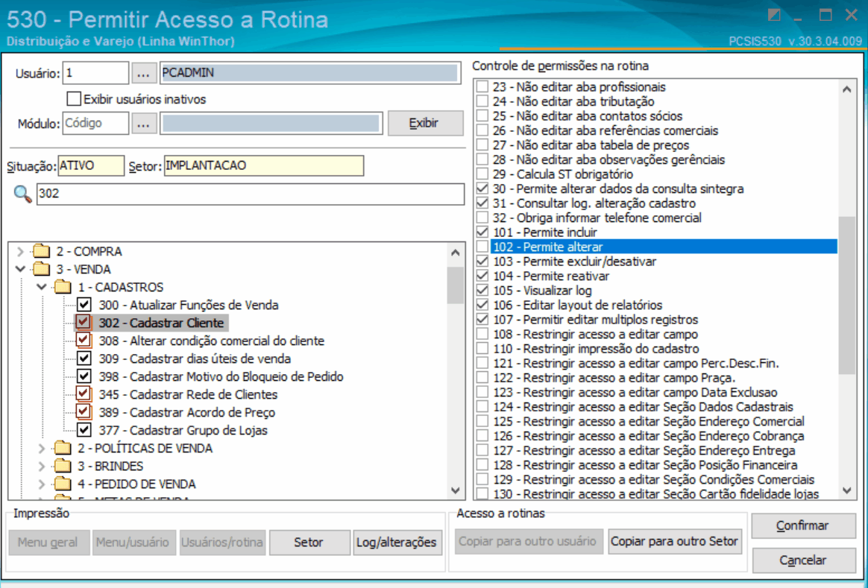Enable permission 102 - Permite alterar checkbox
Viewport: 868px width, 588px height.
click(x=482, y=247)
